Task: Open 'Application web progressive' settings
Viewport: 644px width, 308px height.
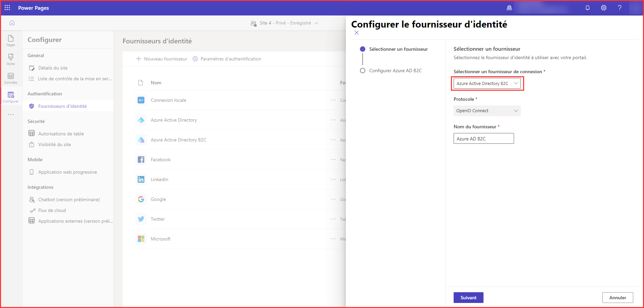Action: click(x=68, y=172)
